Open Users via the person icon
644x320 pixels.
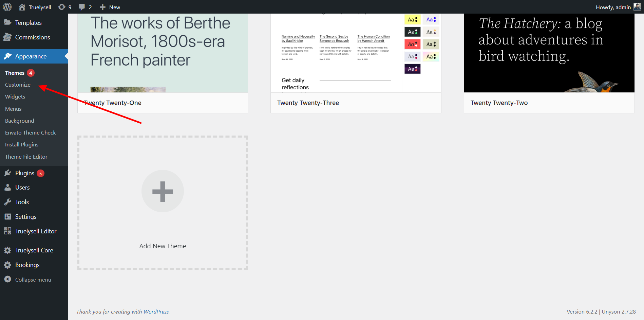click(x=7, y=188)
